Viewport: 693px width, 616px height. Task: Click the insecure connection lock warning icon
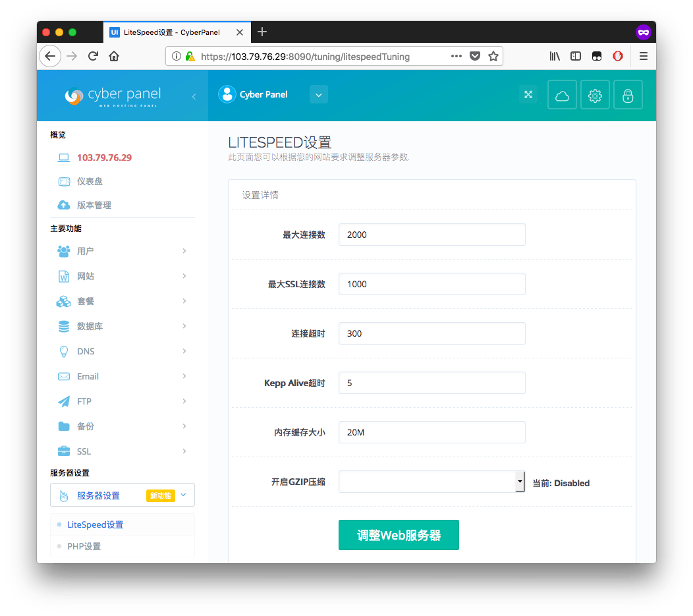(190, 56)
